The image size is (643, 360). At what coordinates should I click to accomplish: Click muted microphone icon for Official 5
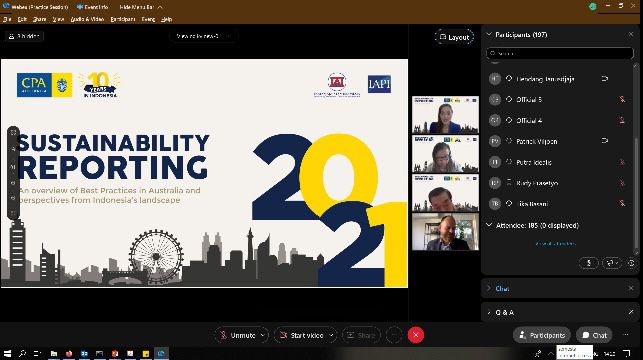622,99
